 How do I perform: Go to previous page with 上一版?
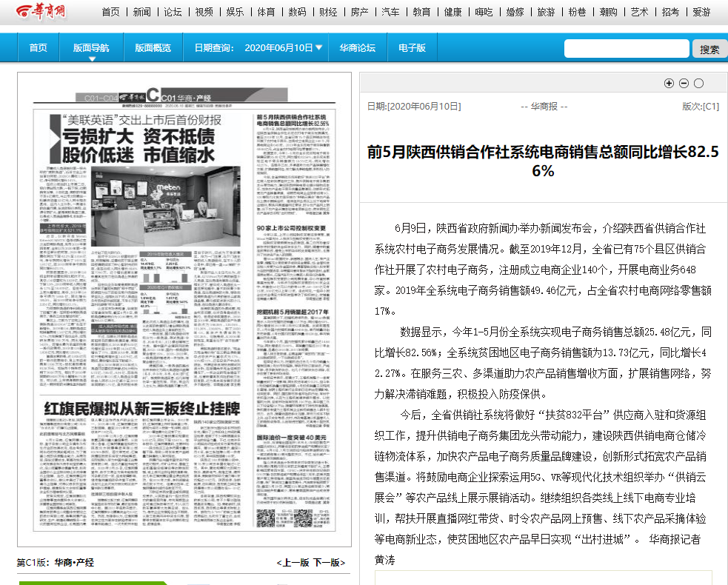tap(293, 563)
